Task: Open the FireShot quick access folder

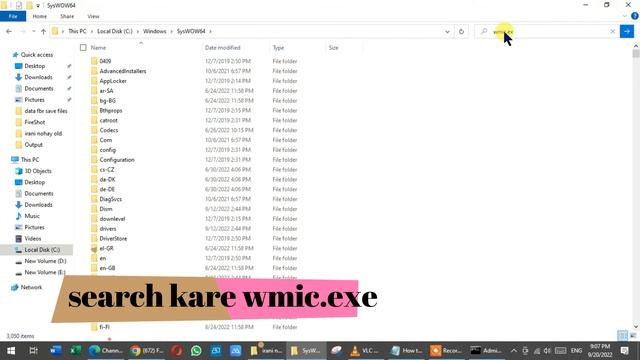Action: pos(34,122)
